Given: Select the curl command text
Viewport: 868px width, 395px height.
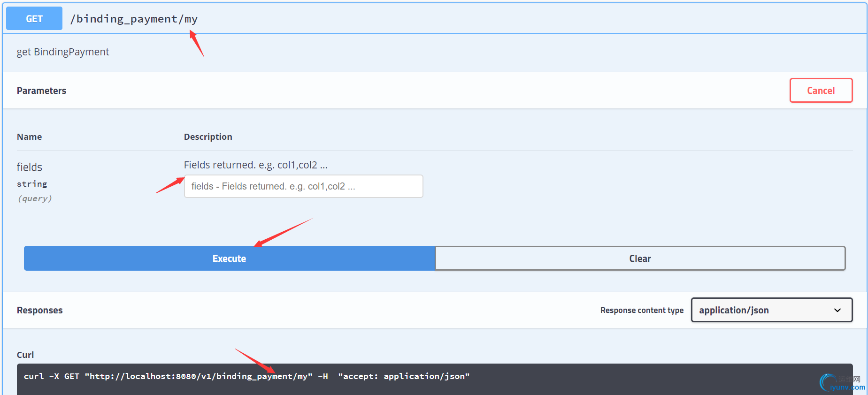Looking at the screenshot, I should pos(246,376).
